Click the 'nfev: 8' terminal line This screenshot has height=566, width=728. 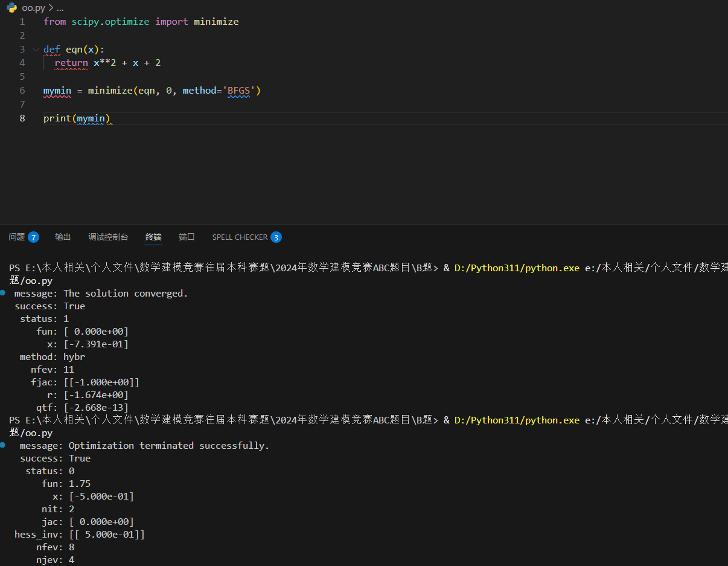[x=56, y=547]
